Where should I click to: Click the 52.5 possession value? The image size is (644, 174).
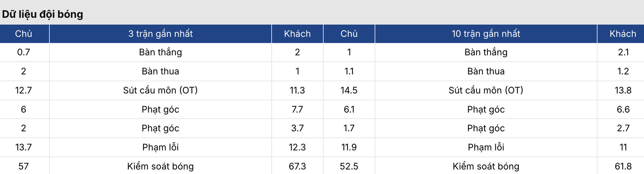349,166
